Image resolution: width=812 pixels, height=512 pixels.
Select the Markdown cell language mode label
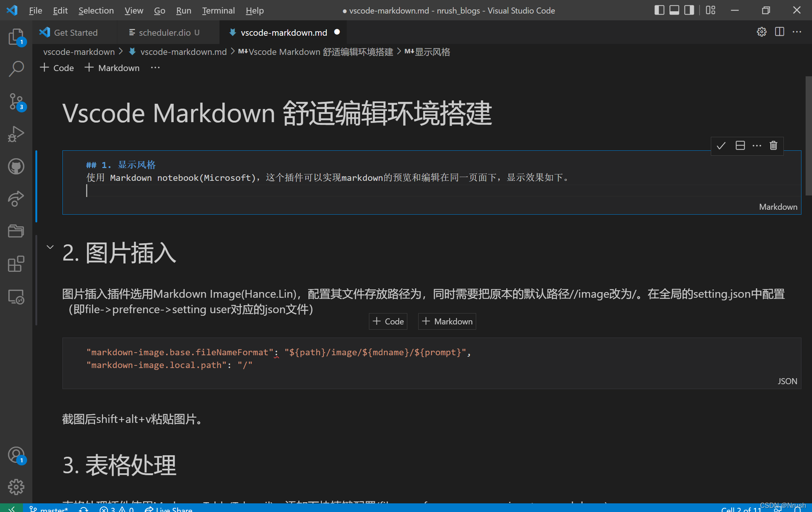coord(778,207)
